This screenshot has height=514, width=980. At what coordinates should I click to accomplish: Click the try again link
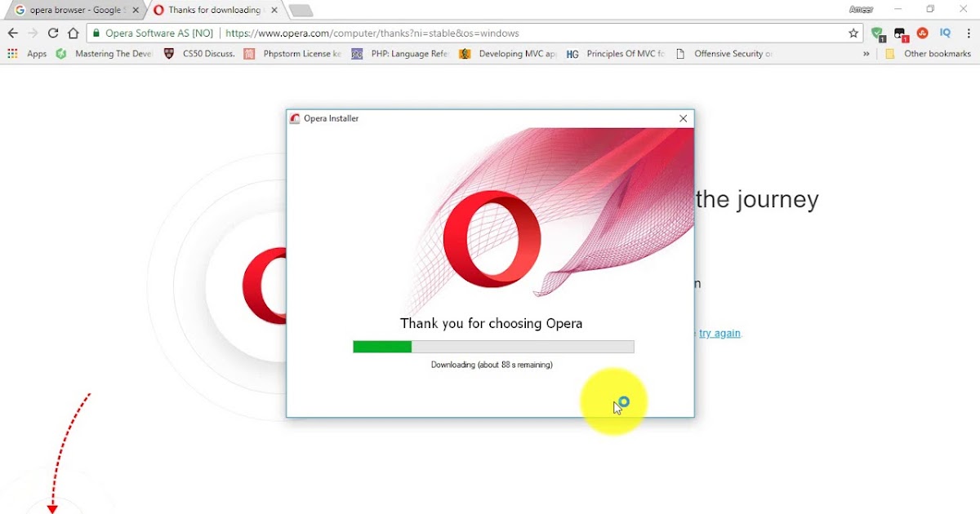pos(719,333)
